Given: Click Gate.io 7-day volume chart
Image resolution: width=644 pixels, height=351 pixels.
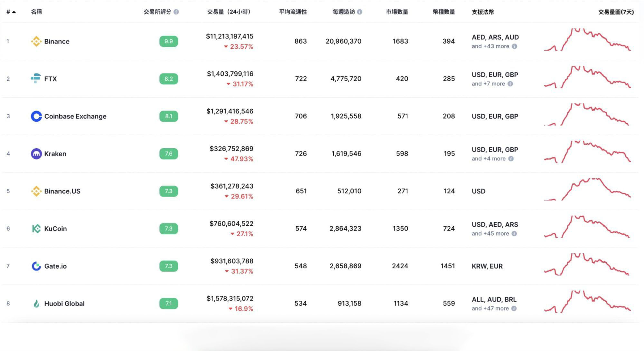Looking at the screenshot, I should point(587,264).
